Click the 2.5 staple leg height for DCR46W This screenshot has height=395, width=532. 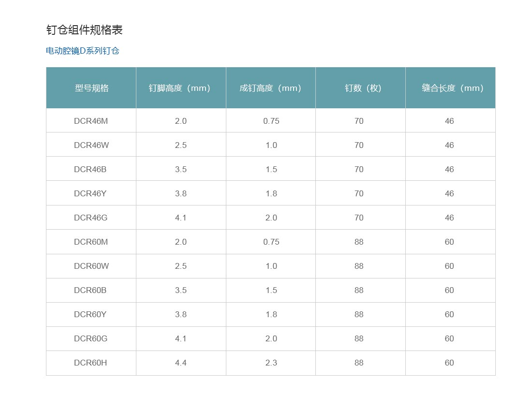181,145
